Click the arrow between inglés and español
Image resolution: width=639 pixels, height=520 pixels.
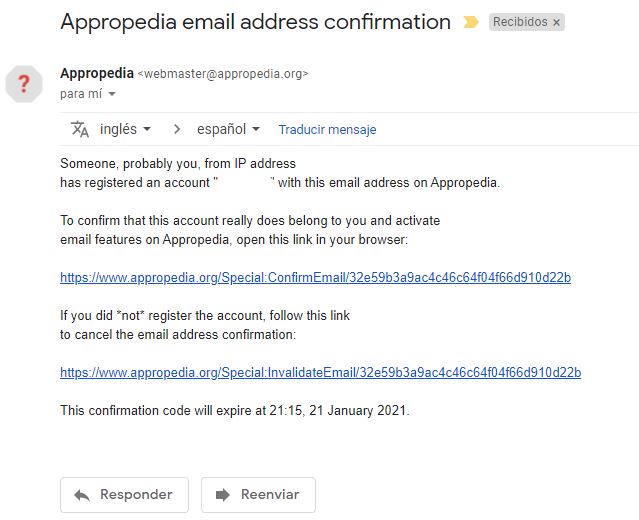tap(177, 129)
